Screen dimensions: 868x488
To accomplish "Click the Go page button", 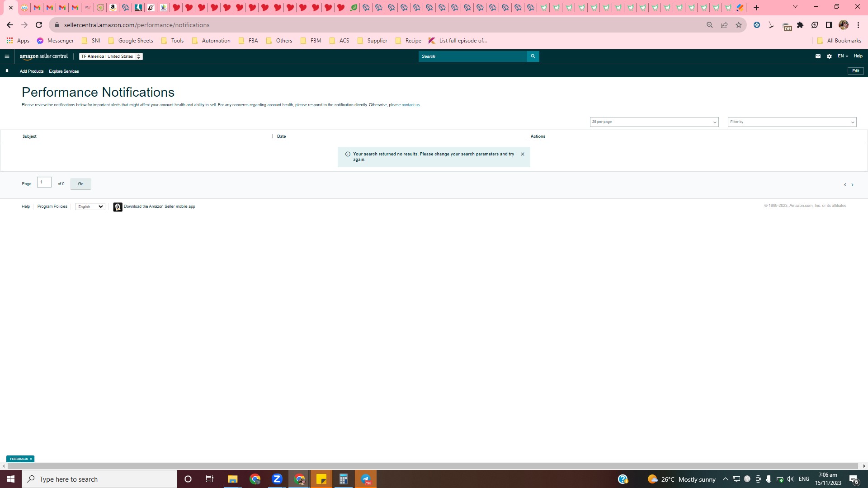I will tap(80, 184).
